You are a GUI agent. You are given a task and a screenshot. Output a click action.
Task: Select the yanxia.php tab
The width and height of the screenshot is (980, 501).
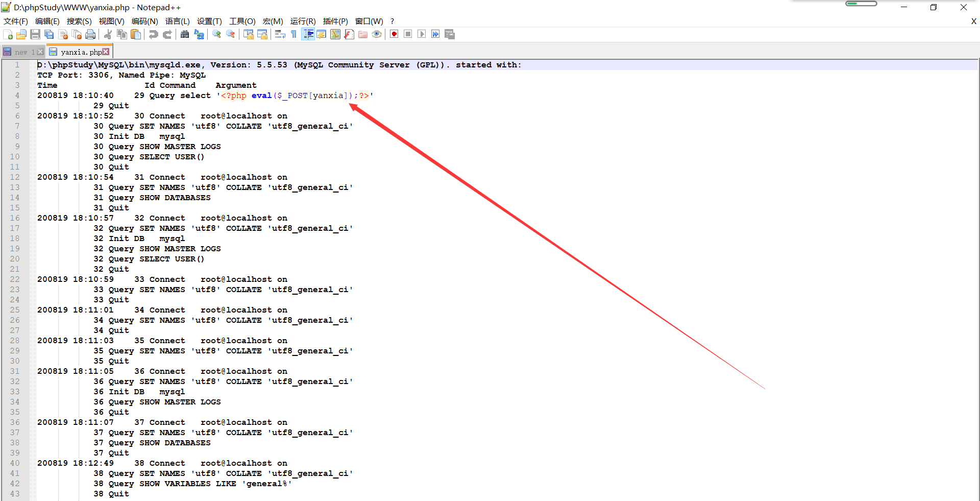pyautogui.click(x=81, y=52)
